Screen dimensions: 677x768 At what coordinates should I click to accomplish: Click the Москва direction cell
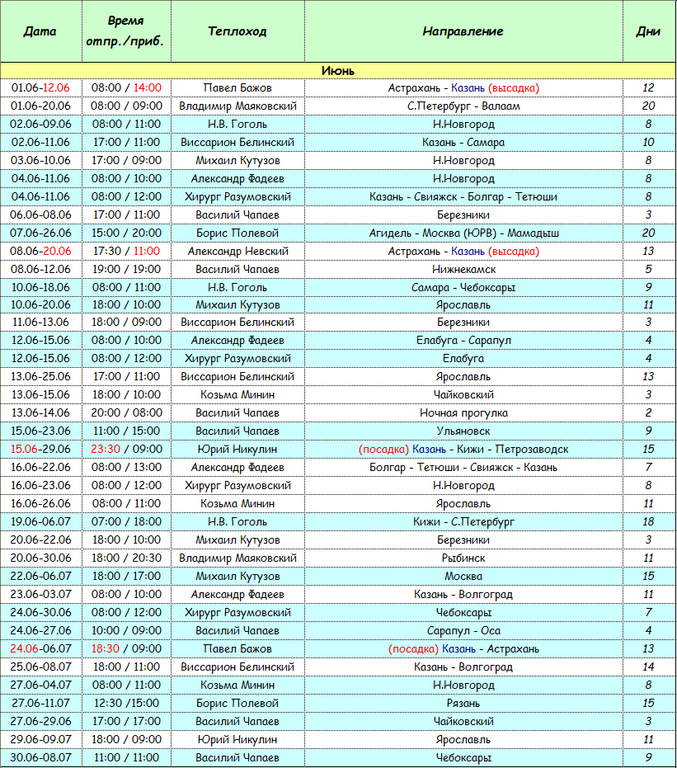point(463,576)
